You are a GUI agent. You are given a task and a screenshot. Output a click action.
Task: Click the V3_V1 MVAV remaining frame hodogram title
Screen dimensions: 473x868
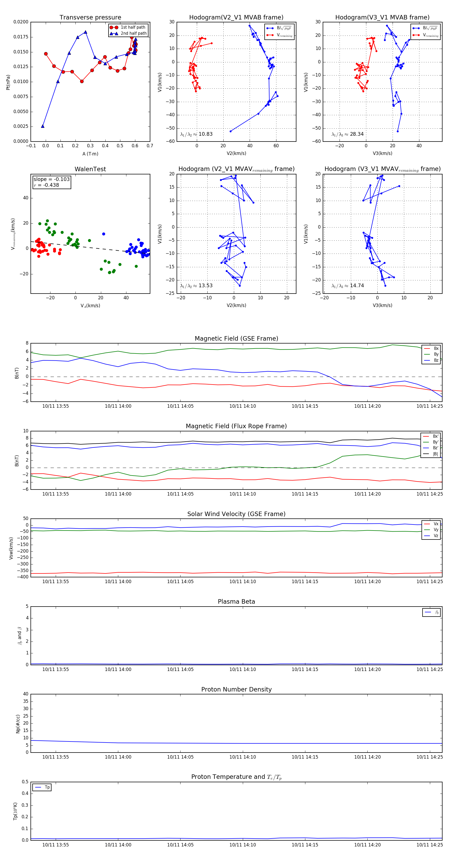382,169
